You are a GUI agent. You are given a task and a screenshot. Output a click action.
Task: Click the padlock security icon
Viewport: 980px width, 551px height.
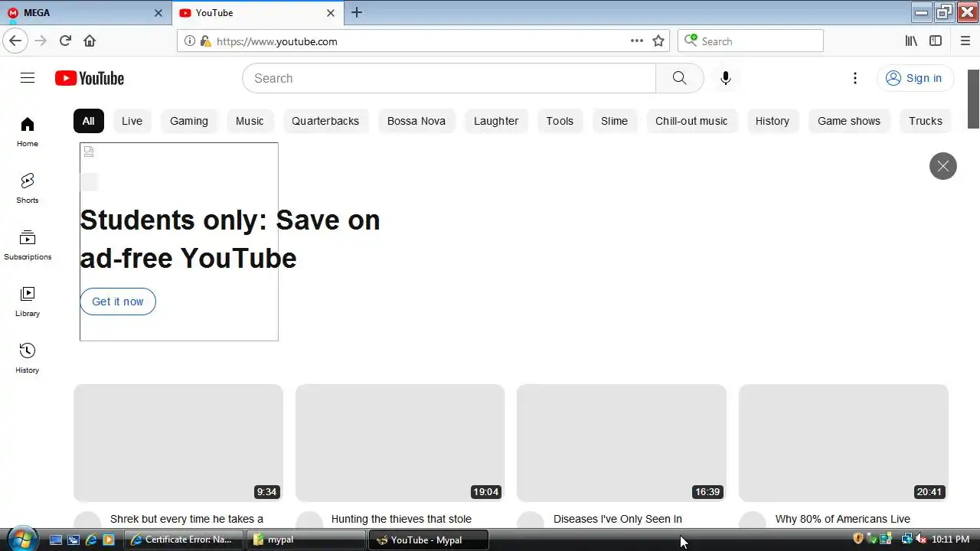pyautogui.click(x=205, y=41)
